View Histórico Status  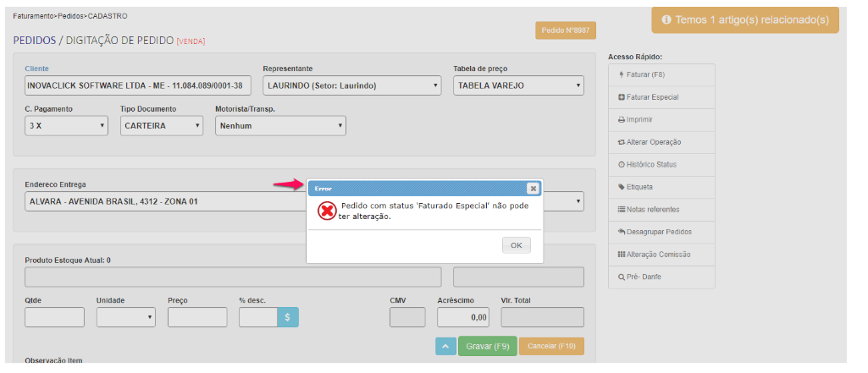tap(661, 164)
